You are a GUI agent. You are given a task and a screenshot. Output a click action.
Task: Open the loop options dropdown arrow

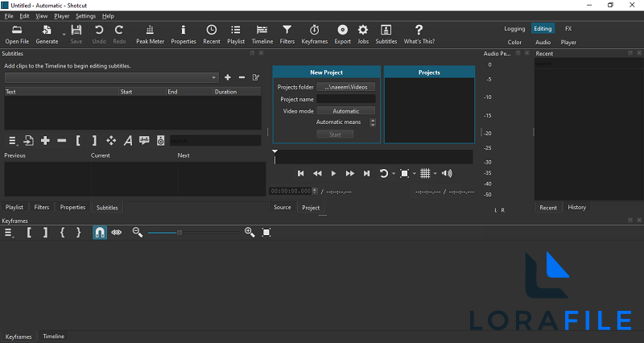(x=394, y=173)
